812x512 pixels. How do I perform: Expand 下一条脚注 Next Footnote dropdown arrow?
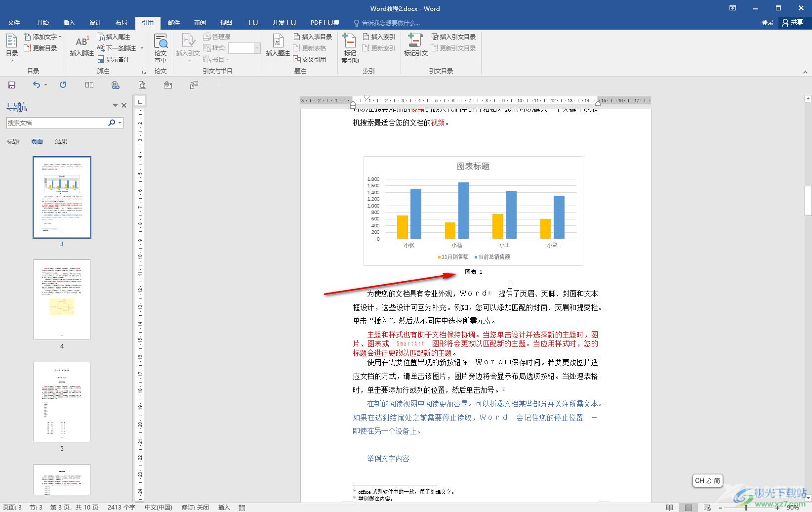pyautogui.click(x=142, y=48)
